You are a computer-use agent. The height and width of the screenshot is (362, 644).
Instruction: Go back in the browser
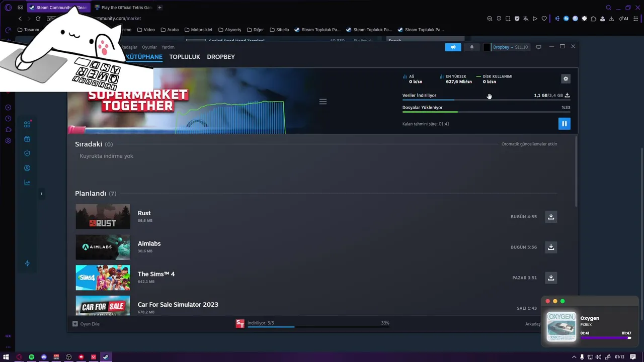[20, 19]
